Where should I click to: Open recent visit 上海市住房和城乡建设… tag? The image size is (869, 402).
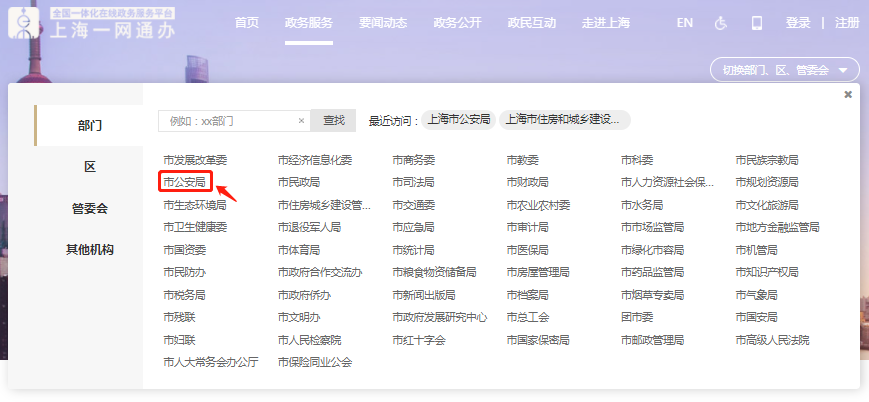[565, 120]
